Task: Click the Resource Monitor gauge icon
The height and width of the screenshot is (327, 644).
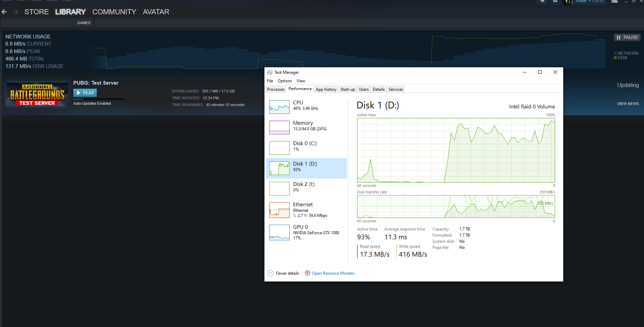Action: pos(308,273)
